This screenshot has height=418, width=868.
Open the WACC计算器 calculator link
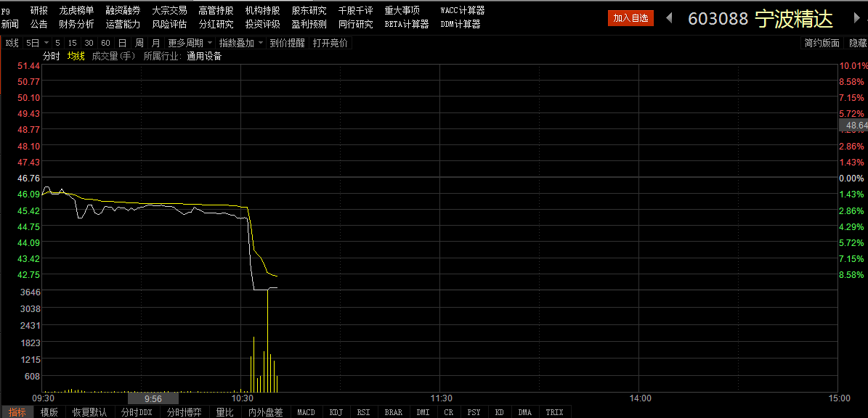pos(462,11)
